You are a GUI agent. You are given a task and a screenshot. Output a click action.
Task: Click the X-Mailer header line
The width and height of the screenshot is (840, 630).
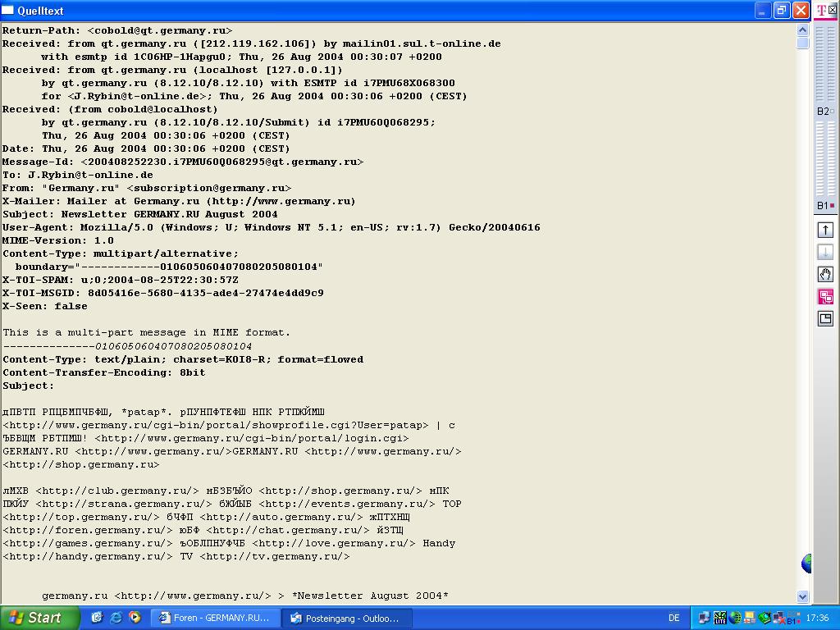click(x=179, y=202)
